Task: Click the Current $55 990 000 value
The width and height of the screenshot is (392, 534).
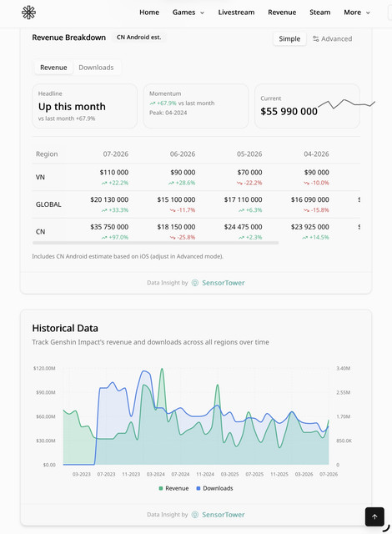Action: pyautogui.click(x=289, y=111)
